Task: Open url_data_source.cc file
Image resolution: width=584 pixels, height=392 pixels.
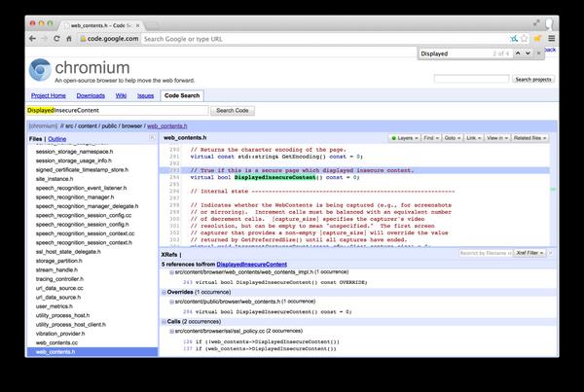Action: tap(59, 288)
